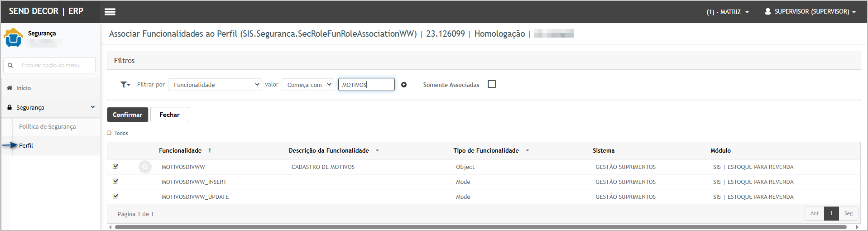The height and width of the screenshot is (231, 868).
Task: Click the MOTIVOS filter value field
Action: point(366,85)
